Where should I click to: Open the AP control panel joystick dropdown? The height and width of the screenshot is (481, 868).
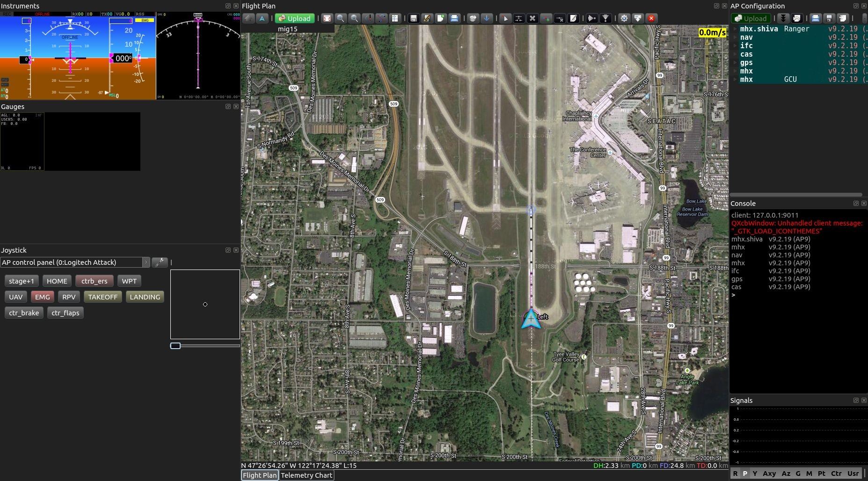(75, 262)
